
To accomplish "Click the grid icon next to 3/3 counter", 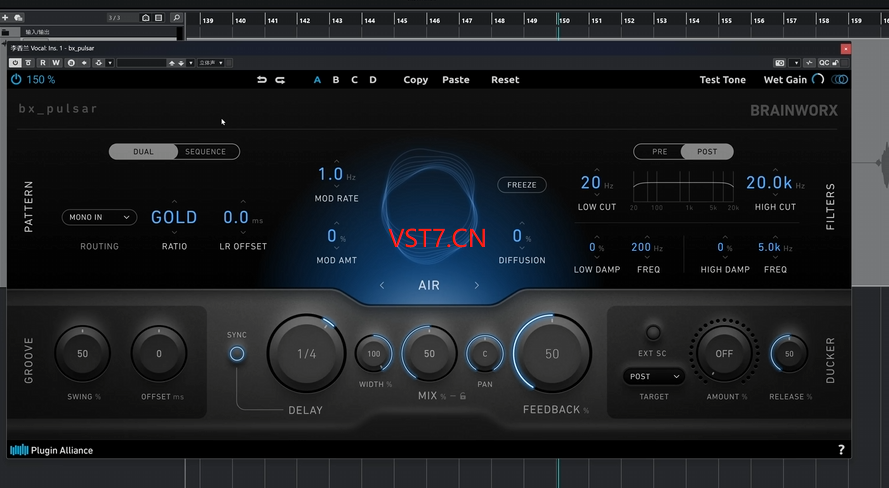I will point(159,18).
